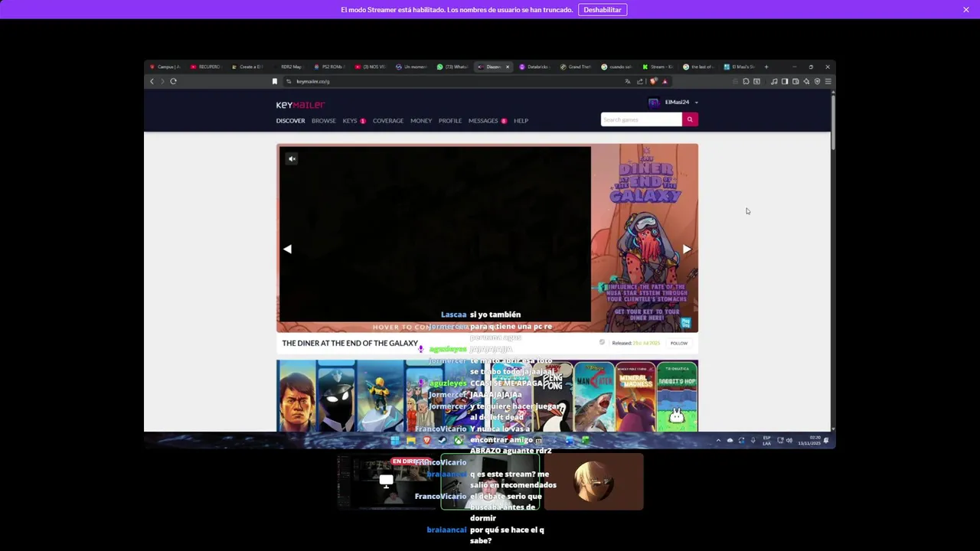Open the HELP nav item

click(521, 121)
